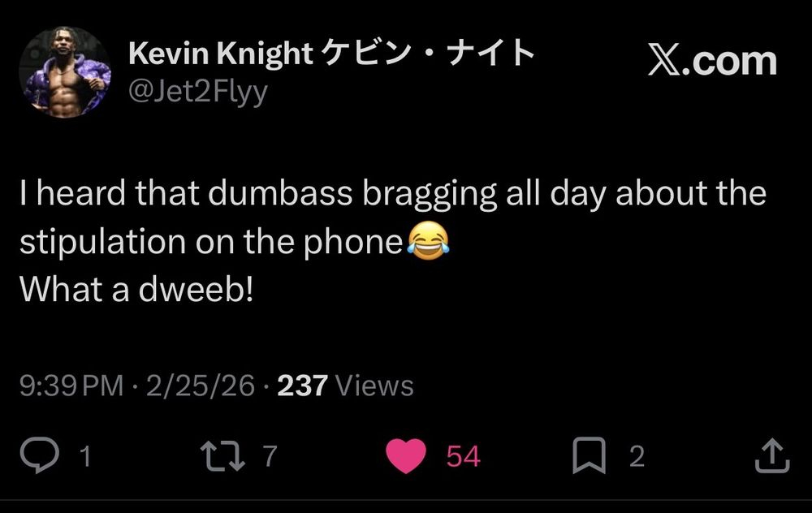This screenshot has height=513, width=812.
Task: Toggle the bookmark icon on this post
Action: pyautogui.click(x=588, y=455)
